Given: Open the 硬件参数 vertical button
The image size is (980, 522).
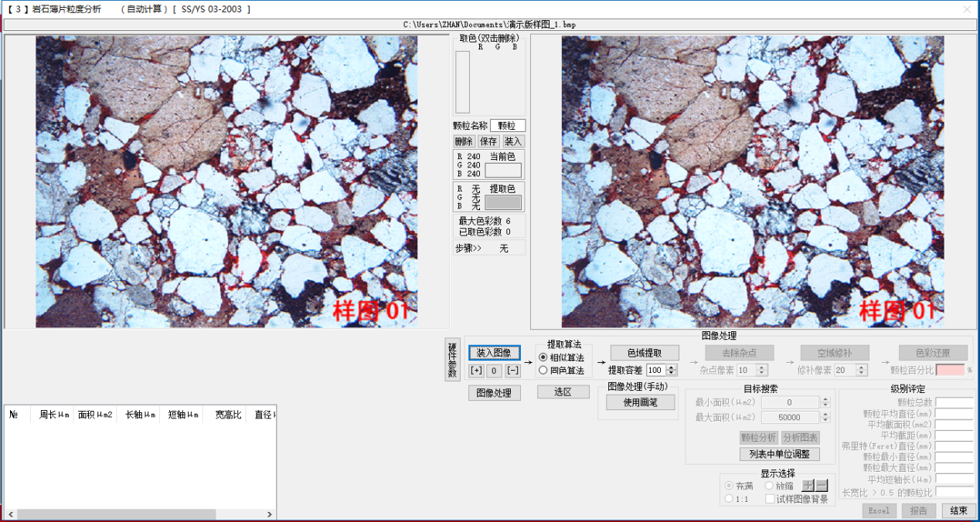Looking at the screenshot, I should tap(452, 360).
